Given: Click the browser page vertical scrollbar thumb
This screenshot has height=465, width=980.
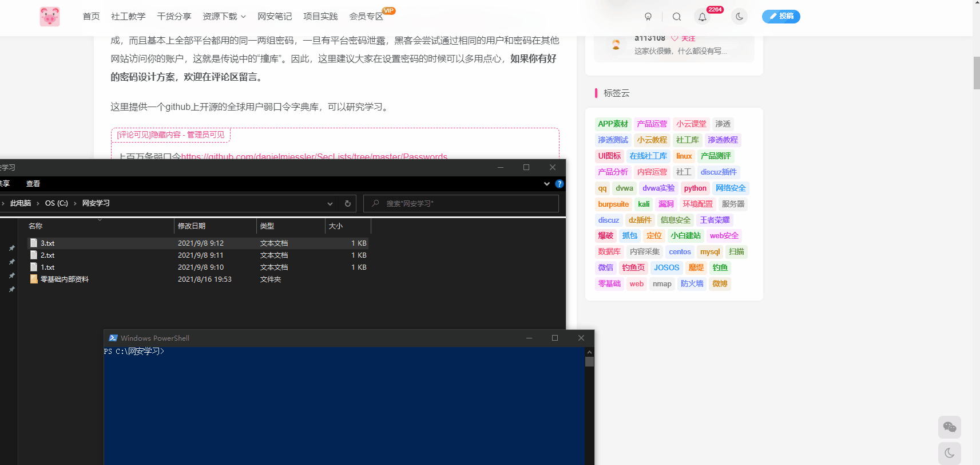Looking at the screenshot, I should click(976, 73).
